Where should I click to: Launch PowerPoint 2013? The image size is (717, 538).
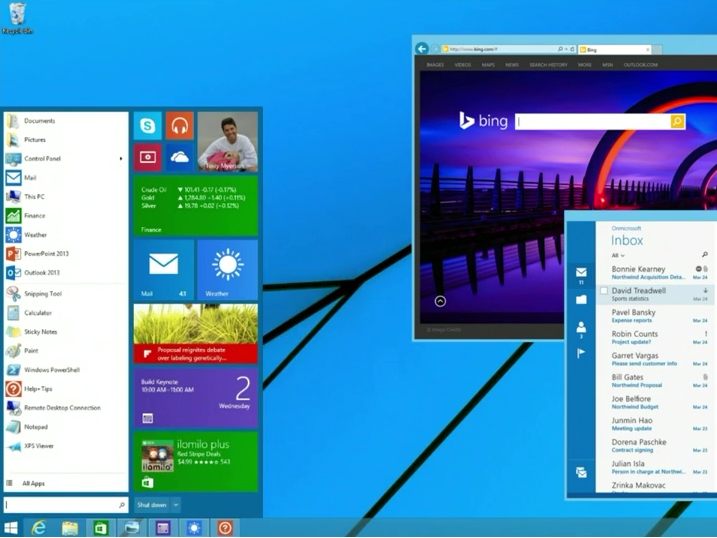tap(65, 253)
